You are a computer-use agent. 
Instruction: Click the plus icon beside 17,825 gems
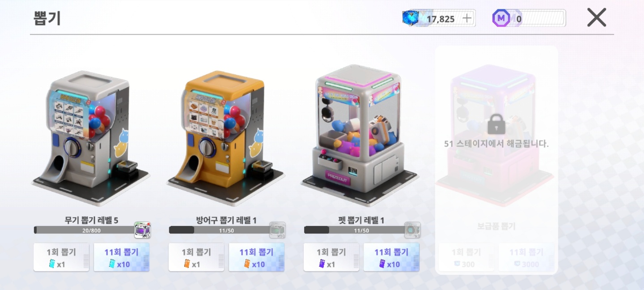[x=467, y=18]
